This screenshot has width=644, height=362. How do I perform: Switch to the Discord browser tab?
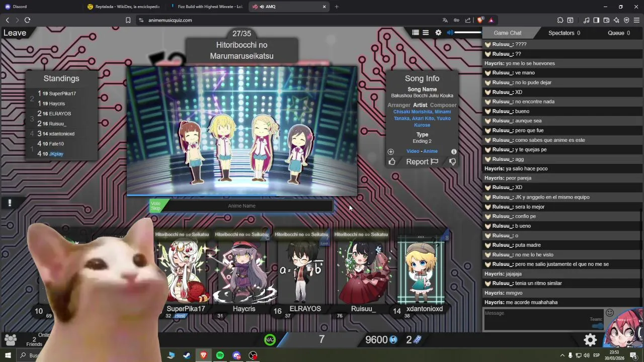point(40,7)
